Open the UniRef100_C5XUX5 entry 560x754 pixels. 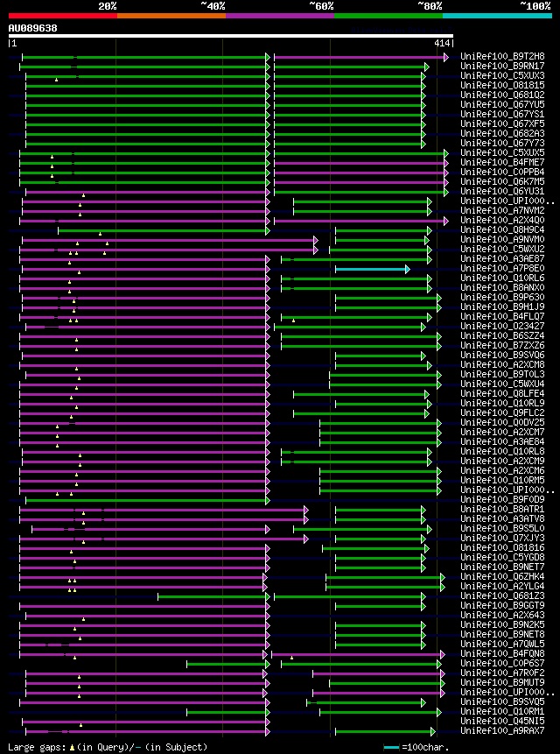(502, 152)
